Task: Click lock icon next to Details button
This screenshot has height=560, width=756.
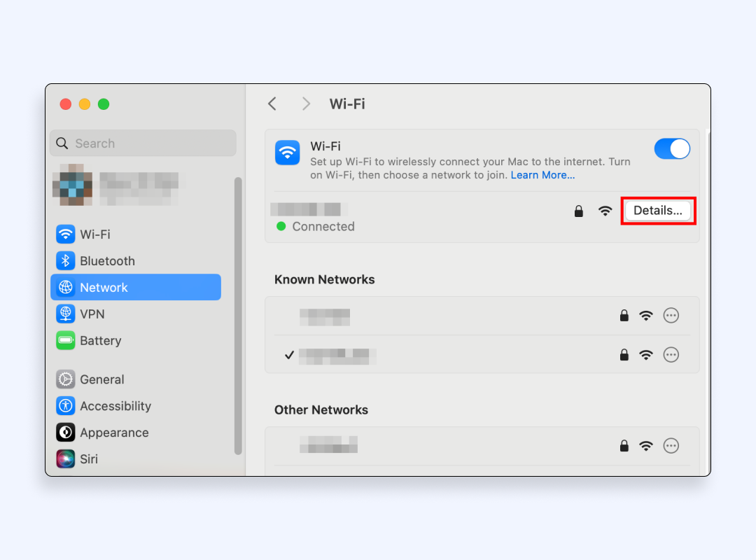Action: [579, 211]
